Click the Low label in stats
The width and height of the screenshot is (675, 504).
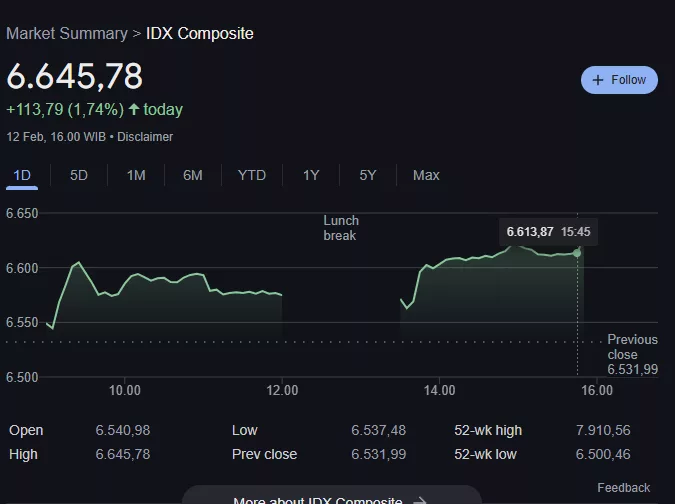click(x=245, y=430)
